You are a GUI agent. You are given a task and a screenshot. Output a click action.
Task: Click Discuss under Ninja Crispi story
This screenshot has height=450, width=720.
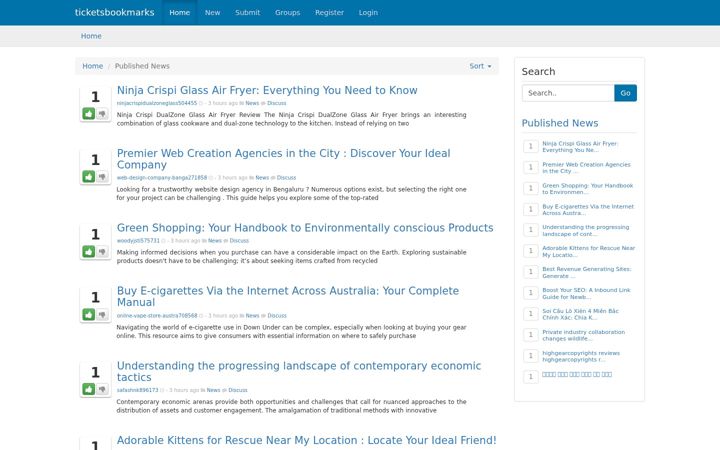[276, 103]
